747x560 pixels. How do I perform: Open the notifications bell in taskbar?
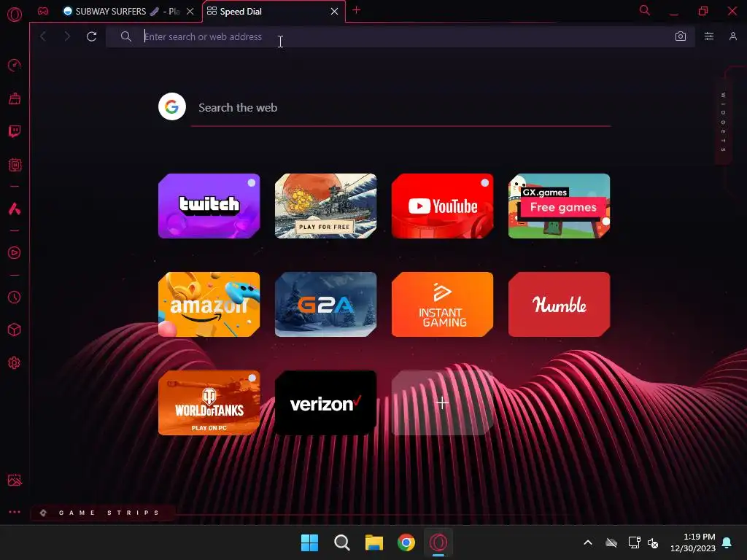727,542
